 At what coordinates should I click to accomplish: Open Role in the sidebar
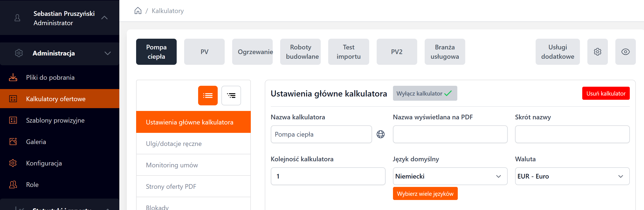click(32, 185)
